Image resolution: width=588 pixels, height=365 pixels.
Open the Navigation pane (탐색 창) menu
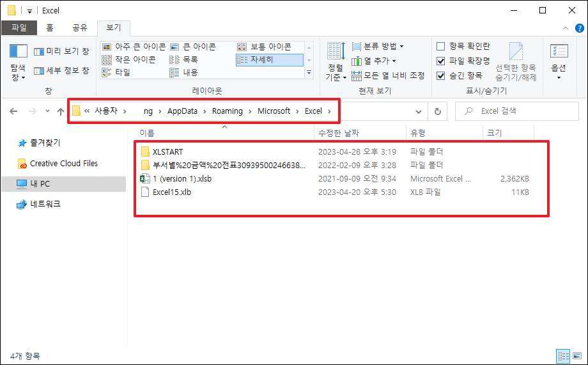[x=18, y=62]
